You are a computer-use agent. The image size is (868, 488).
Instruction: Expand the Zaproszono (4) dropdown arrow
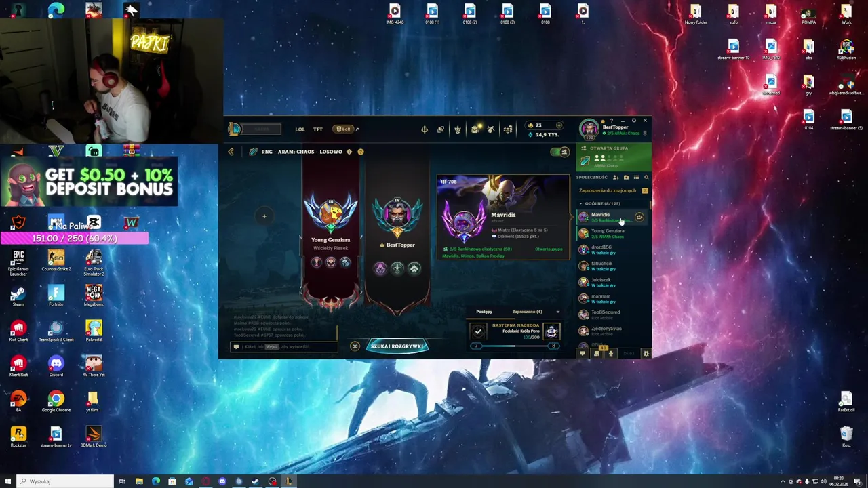[x=558, y=312]
